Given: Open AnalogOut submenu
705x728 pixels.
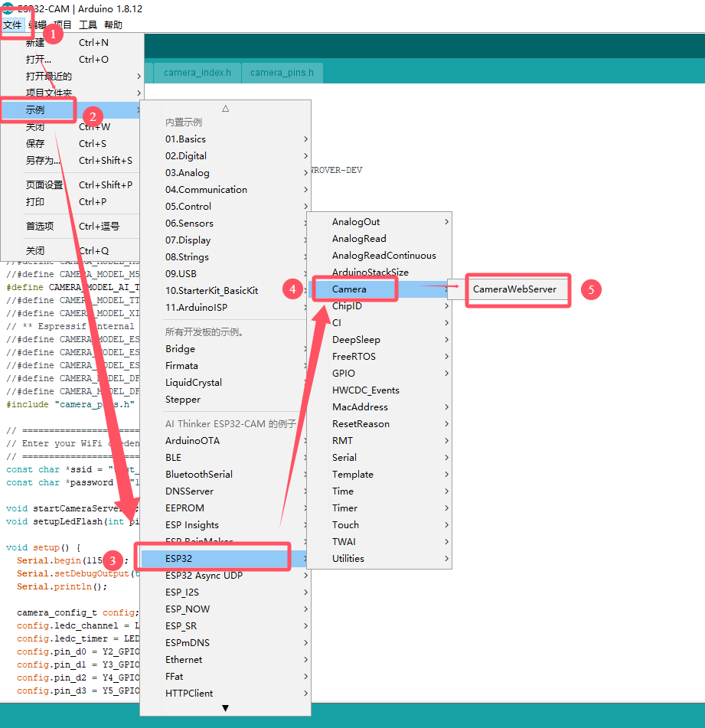Looking at the screenshot, I should [379, 222].
